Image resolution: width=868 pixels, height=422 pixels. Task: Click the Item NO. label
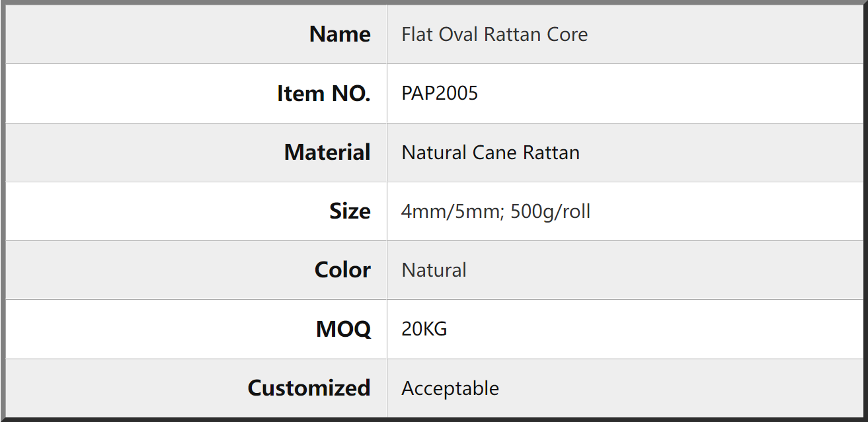coord(323,94)
